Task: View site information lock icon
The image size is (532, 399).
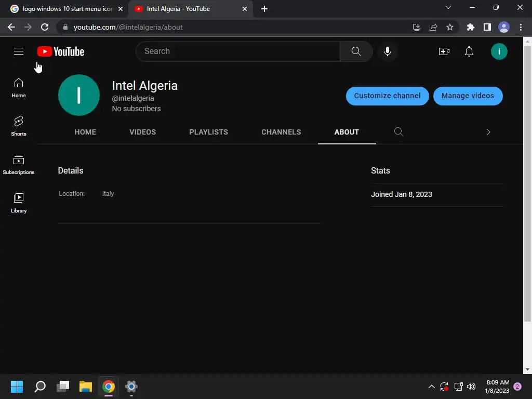Action: (x=65, y=27)
